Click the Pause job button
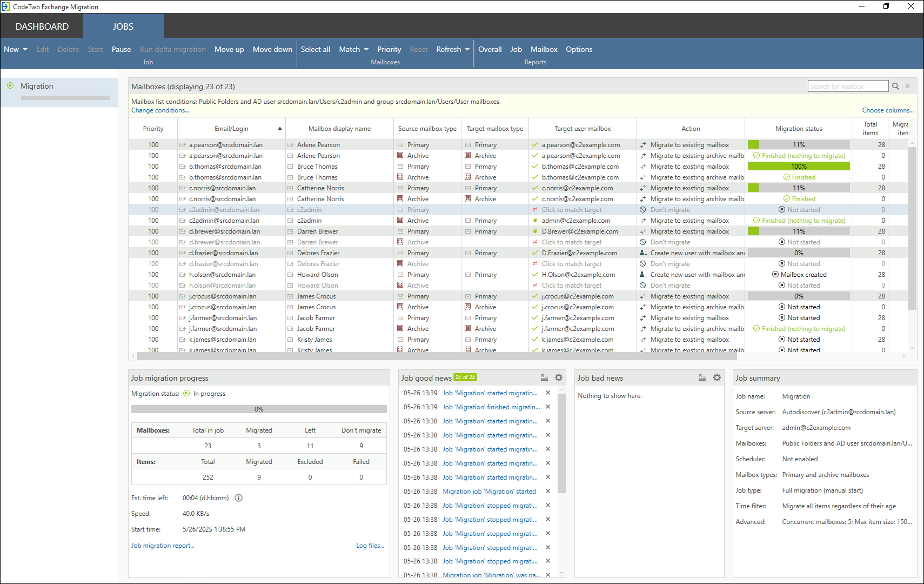Screen dimensions: 924x584 pyautogui.click(x=121, y=49)
